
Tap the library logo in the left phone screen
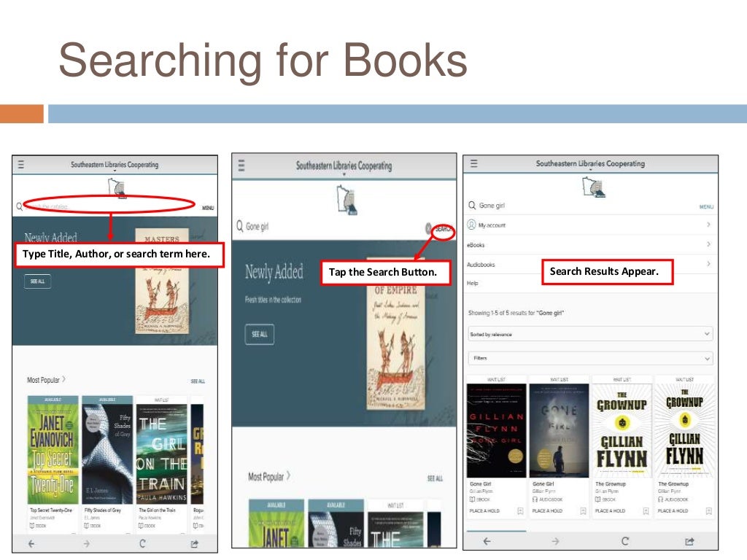coord(117,187)
